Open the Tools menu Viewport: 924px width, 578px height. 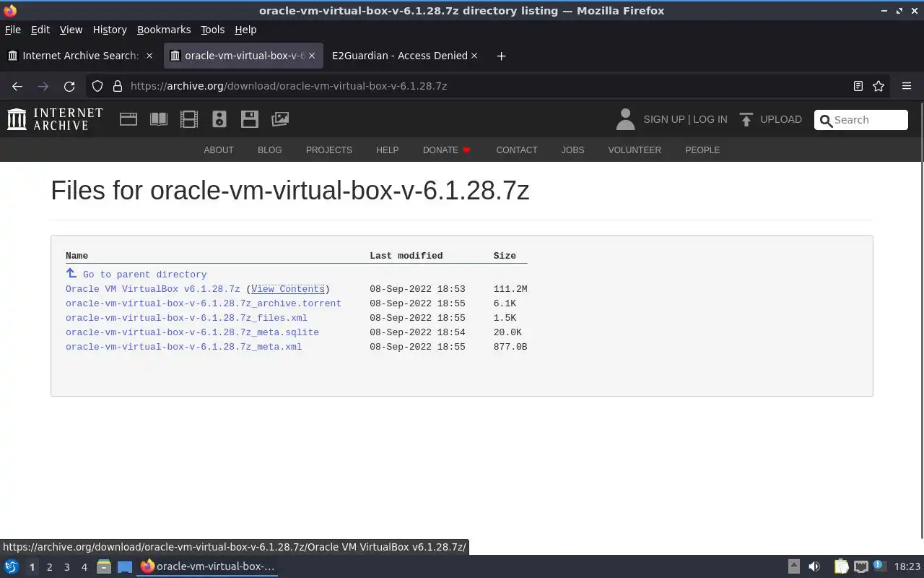coord(212,30)
